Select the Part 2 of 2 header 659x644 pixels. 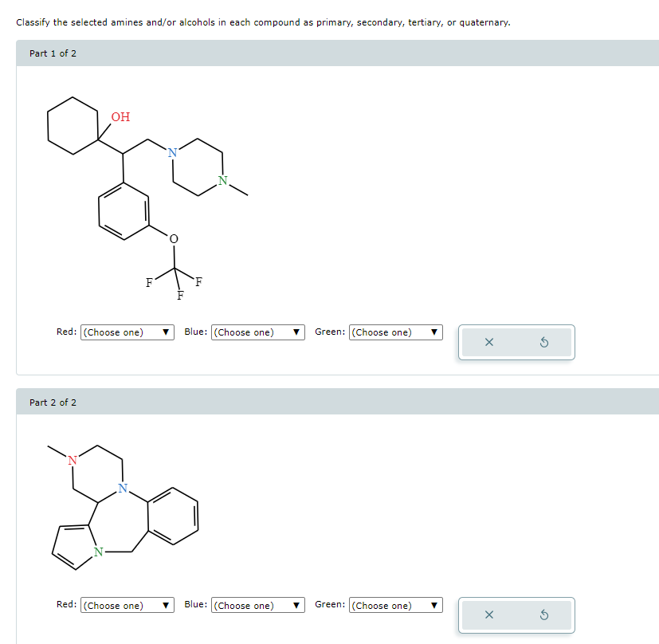[x=52, y=402]
